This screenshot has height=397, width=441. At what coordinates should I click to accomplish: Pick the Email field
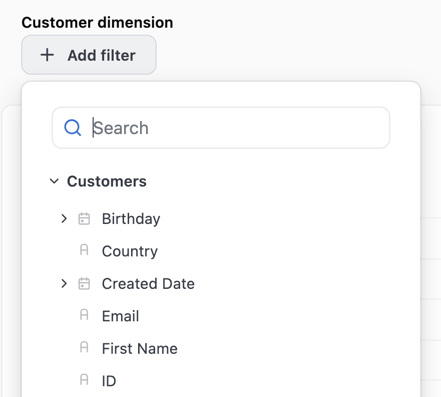point(120,316)
